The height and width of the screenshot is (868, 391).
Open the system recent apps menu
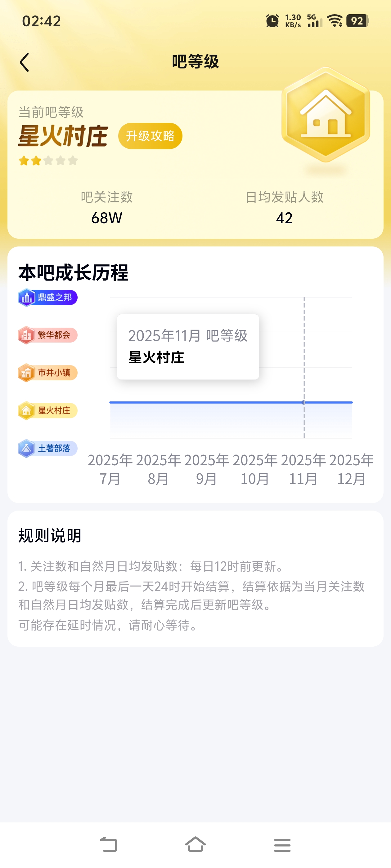pyautogui.click(x=282, y=845)
